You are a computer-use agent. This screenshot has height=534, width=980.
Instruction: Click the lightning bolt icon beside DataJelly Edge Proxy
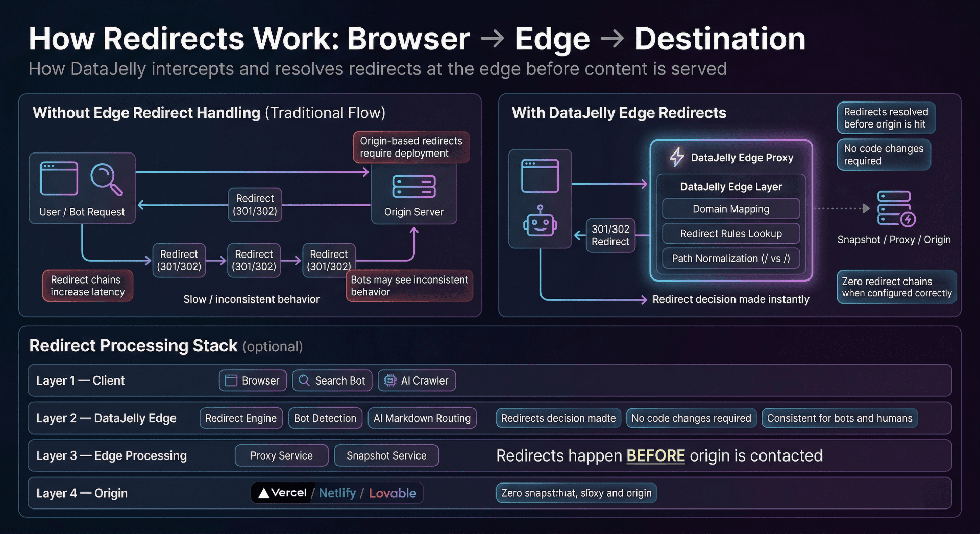tap(677, 157)
